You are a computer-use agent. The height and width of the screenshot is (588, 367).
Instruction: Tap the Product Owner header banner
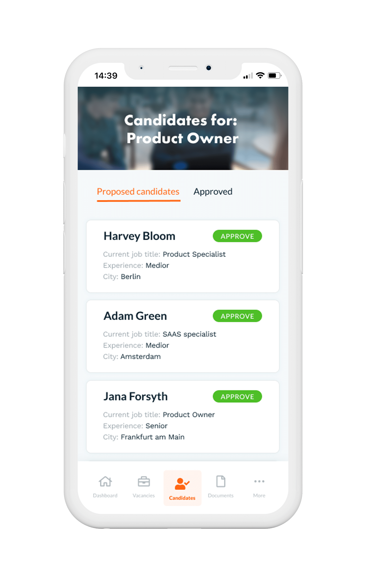[x=183, y=129]
